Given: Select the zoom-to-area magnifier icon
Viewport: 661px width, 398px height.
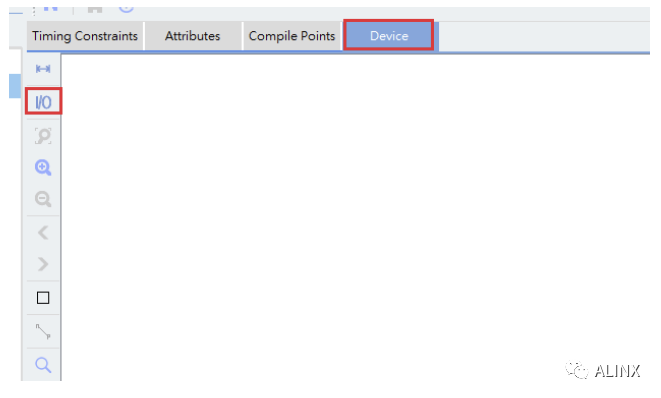Looking at the screenshot, I should [43, 136].
